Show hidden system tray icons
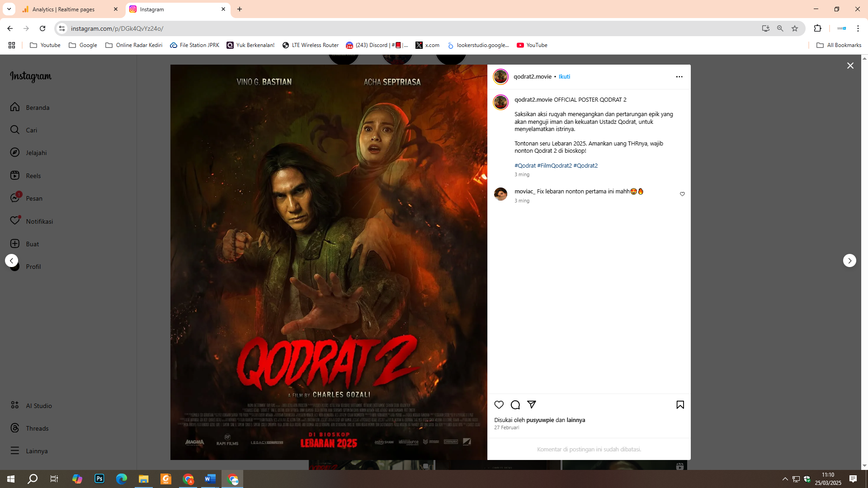Screen dimensions: 868x488 click(x=785, y=479)
